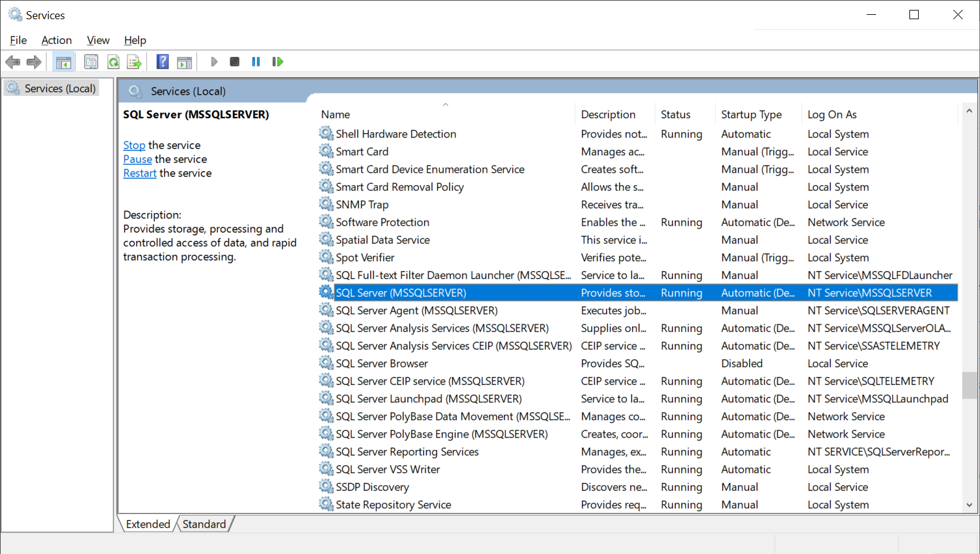Click the gear icon for SSDP Discovery

326,487
